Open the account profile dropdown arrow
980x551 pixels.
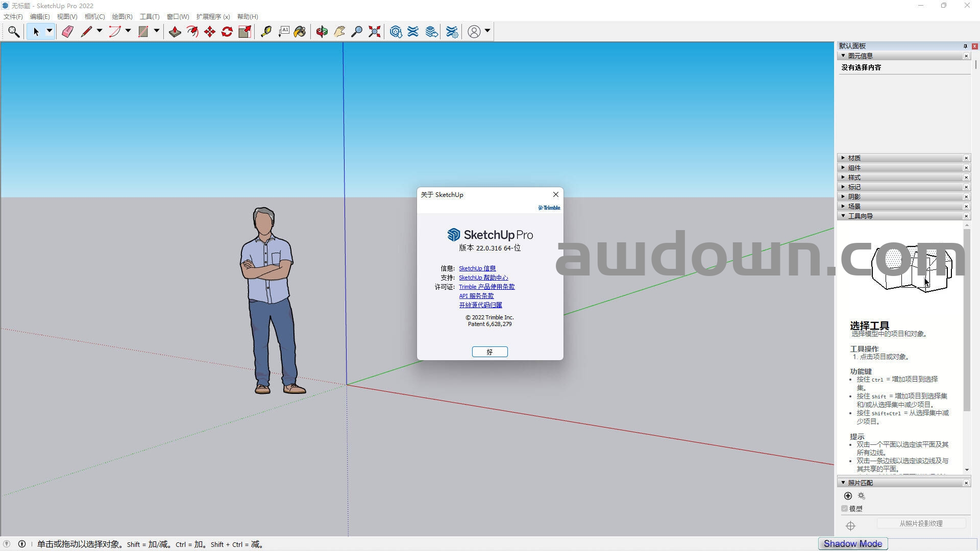click(487, 31)
